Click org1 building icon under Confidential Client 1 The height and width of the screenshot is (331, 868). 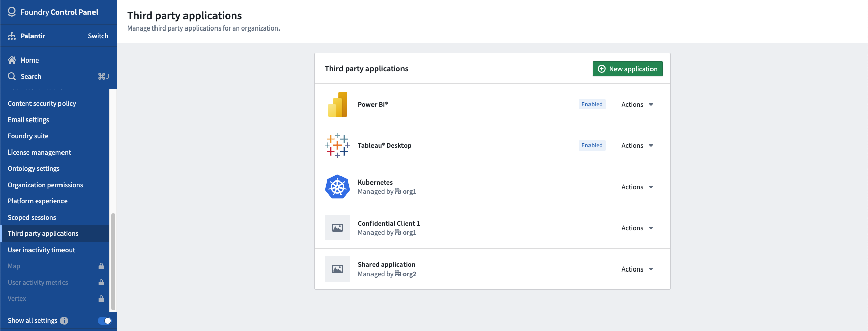coord(398,232)
